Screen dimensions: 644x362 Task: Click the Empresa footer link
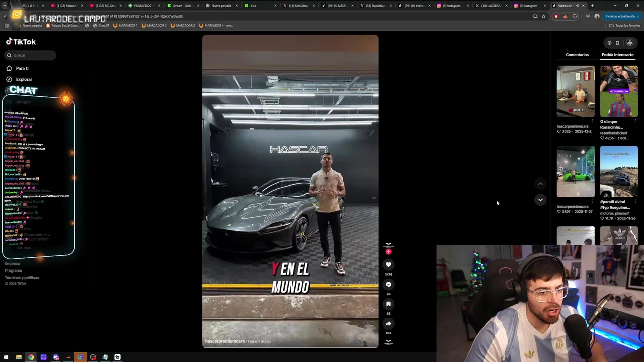(x=13, y=264)
